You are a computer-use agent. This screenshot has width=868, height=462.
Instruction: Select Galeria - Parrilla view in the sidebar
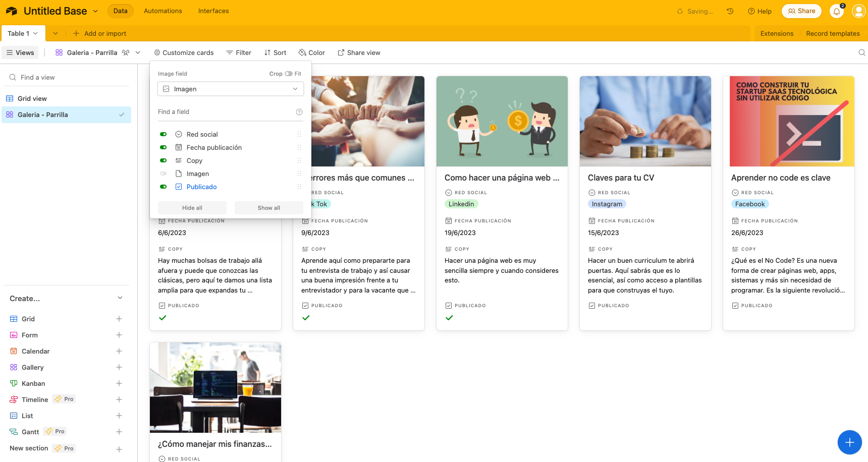[x=67, y=114]
